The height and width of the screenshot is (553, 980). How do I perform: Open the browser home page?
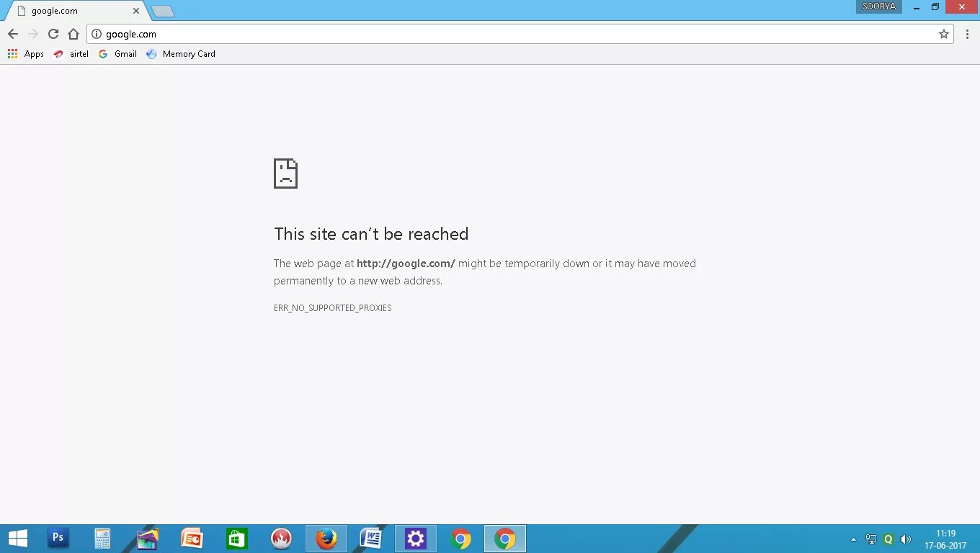tap(73, 34)
